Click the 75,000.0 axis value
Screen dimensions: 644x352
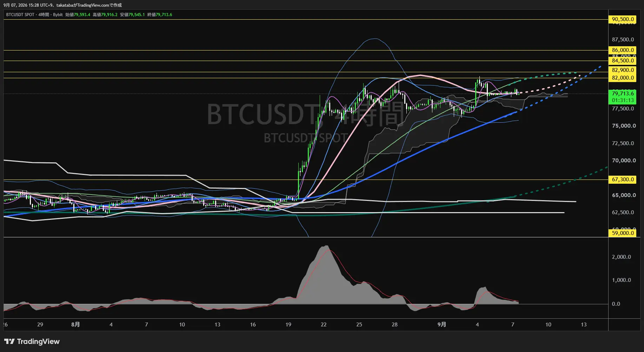click(624, 126)
